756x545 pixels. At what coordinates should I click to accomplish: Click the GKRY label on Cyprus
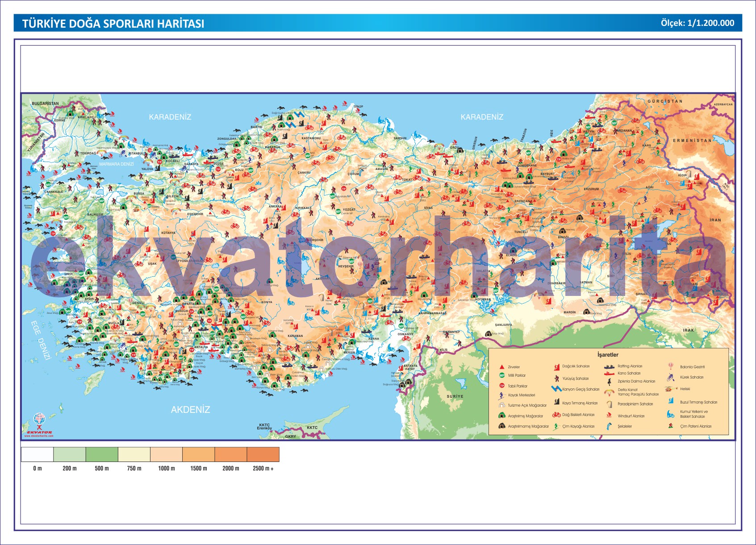tap(290, 436)
